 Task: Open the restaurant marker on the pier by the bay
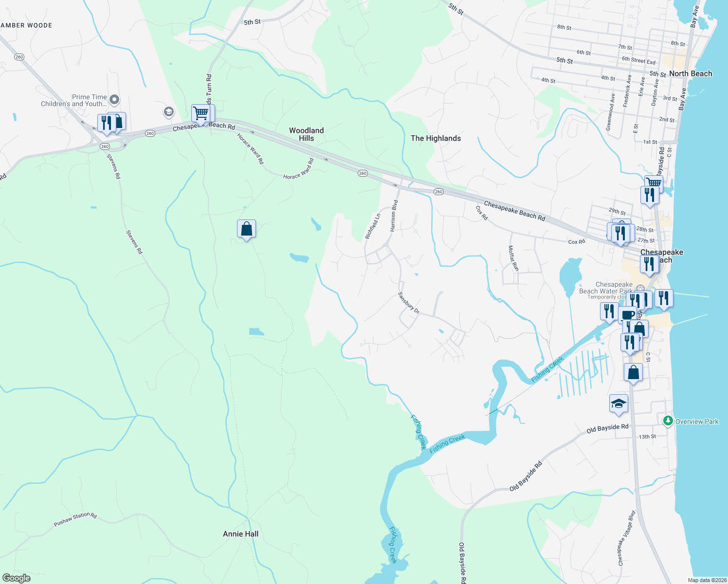point(663,298)
